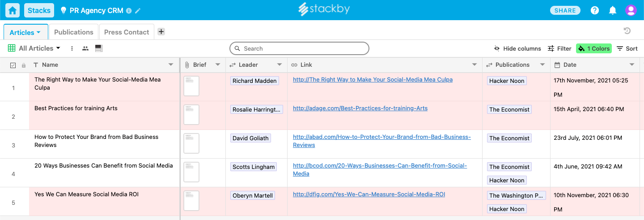Expand the Publications column dropdown arrow
This screenshot has height=220, width=644.
pos(542,65)
